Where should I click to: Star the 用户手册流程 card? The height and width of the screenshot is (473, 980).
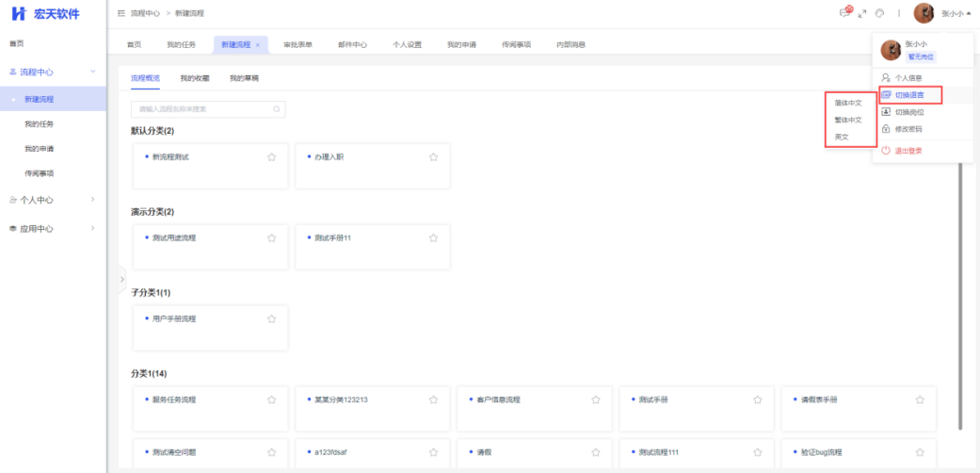271,319
